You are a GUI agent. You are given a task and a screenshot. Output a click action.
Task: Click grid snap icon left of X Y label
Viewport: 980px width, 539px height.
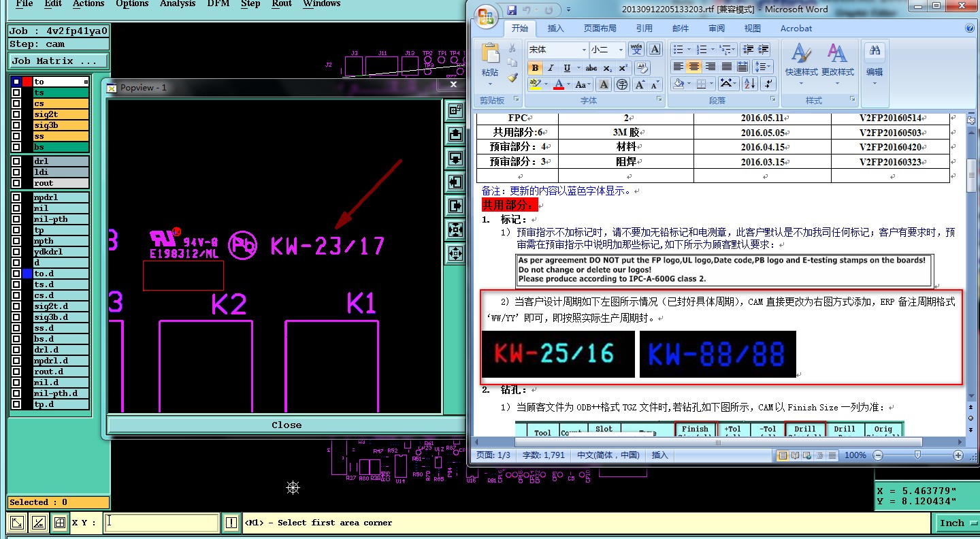point(60,523)
